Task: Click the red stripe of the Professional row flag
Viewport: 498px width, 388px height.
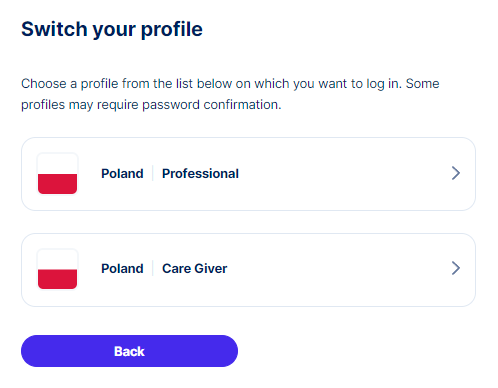Action: 57,184
